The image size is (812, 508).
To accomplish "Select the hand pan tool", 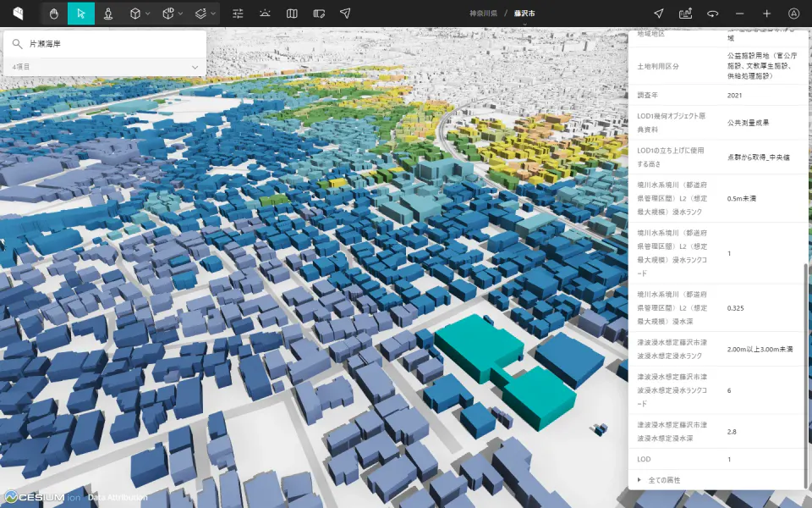I will (x=54, y=14).
